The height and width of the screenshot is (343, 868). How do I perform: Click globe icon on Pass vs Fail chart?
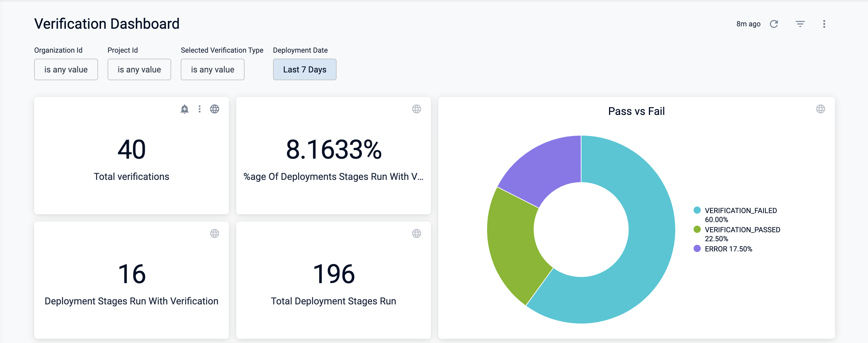click(820, 109)
